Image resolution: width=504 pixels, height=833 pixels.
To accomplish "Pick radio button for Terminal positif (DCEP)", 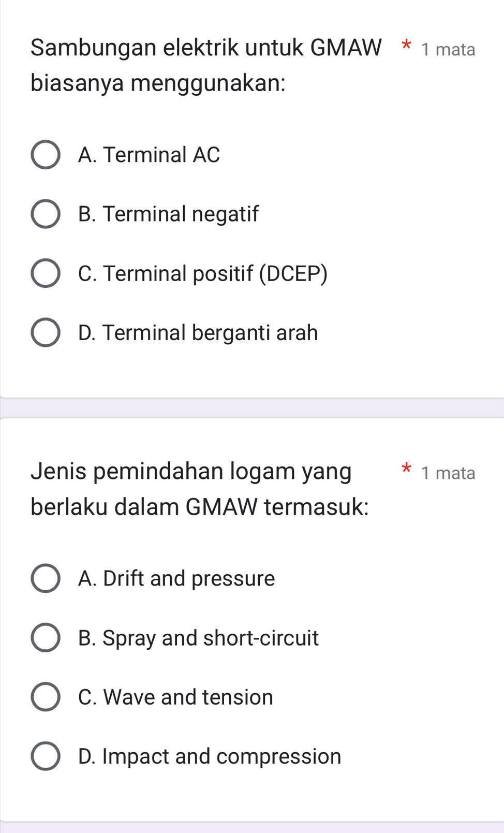I will (x=46, y=273).
